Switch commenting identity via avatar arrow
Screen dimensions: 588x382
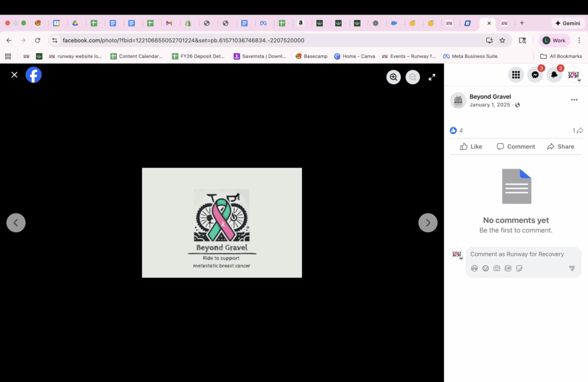(461, 258)
